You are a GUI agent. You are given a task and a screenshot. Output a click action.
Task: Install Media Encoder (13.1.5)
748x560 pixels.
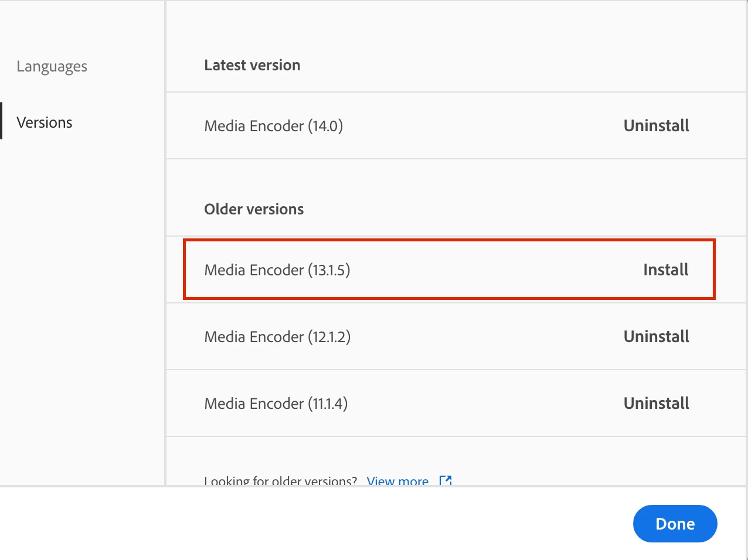tap(666, 269)
